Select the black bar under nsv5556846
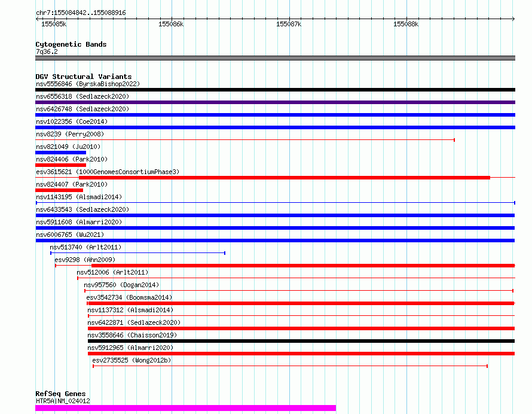The width and height of the screenshot is (532, 414). [x=275, y=90]
